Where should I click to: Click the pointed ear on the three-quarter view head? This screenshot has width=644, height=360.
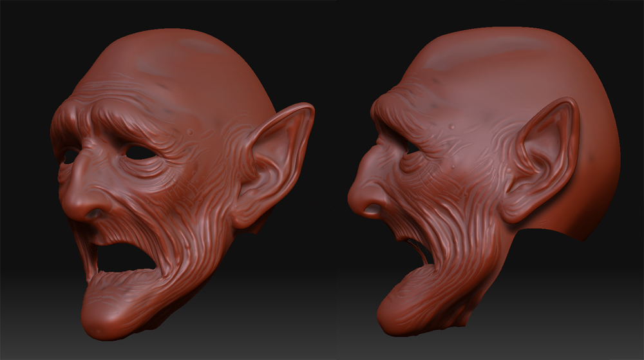click(x=272, y=164)
